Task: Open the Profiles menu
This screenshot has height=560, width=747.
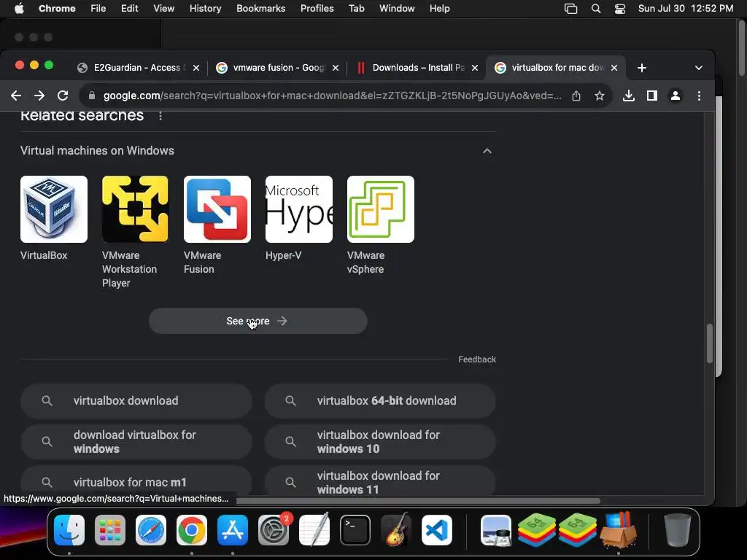Action: point(317,9)
